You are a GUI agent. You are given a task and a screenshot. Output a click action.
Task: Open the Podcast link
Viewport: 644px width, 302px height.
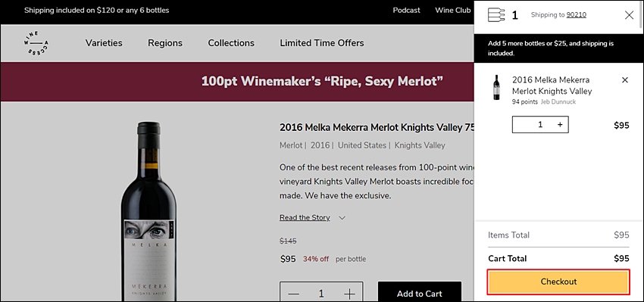406,11
